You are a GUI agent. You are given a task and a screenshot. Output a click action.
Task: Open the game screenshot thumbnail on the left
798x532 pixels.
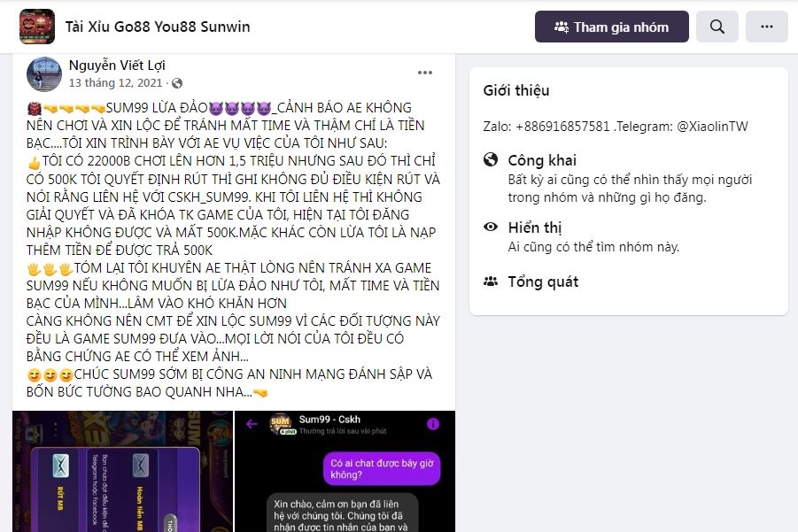[122, 472]
